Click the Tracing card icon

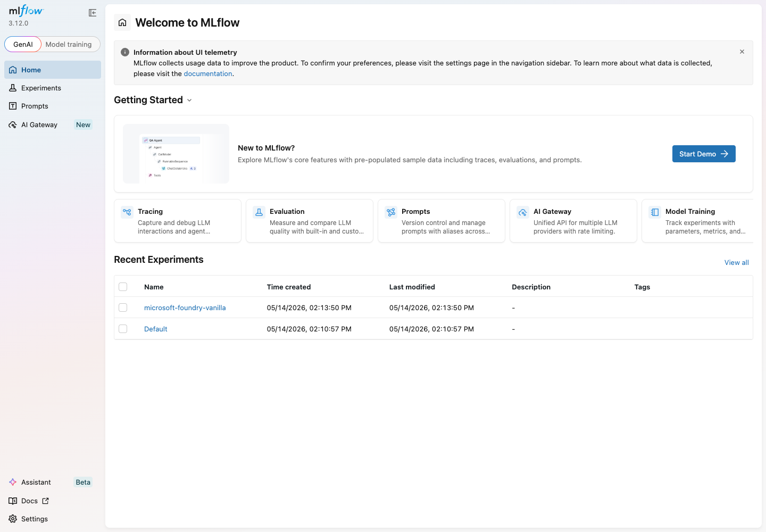pos(127,212)
